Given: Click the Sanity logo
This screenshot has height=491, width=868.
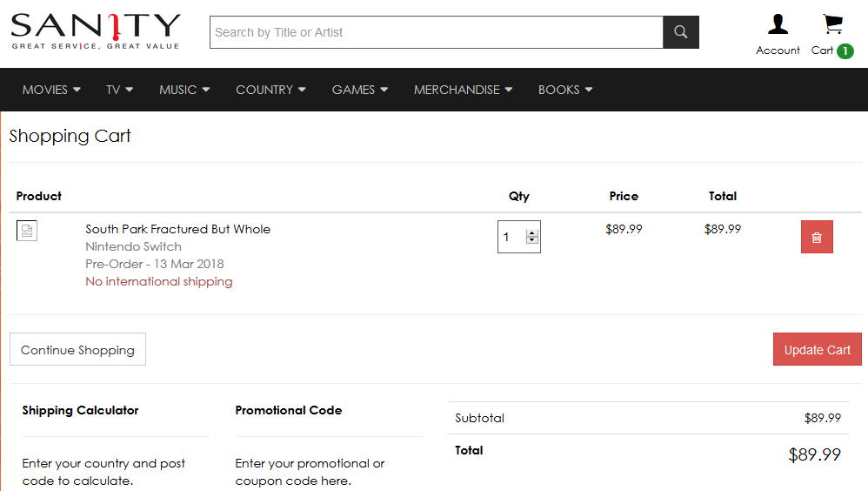Looking at the screenshot, I should click(96, 31).
